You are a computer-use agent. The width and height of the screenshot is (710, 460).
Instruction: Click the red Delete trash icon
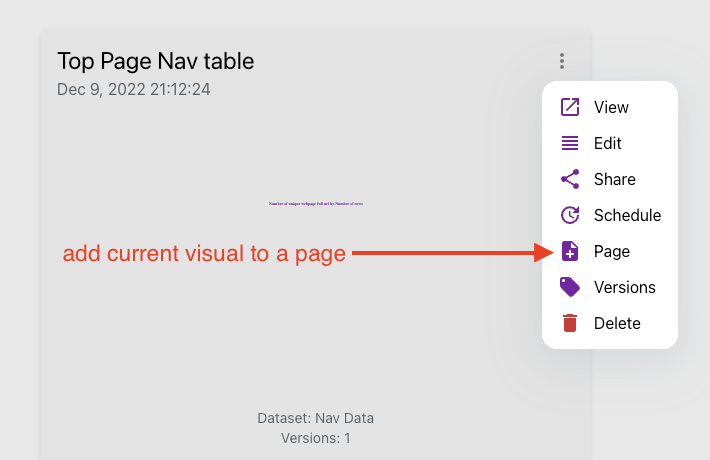coord(570,323)
